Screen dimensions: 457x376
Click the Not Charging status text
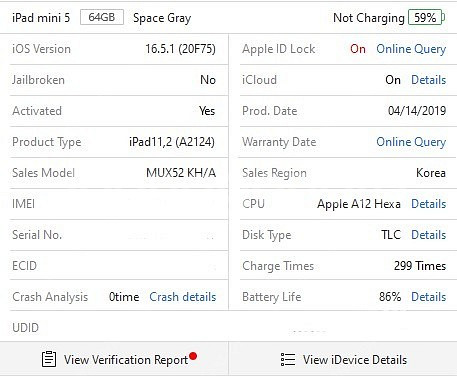369,18
